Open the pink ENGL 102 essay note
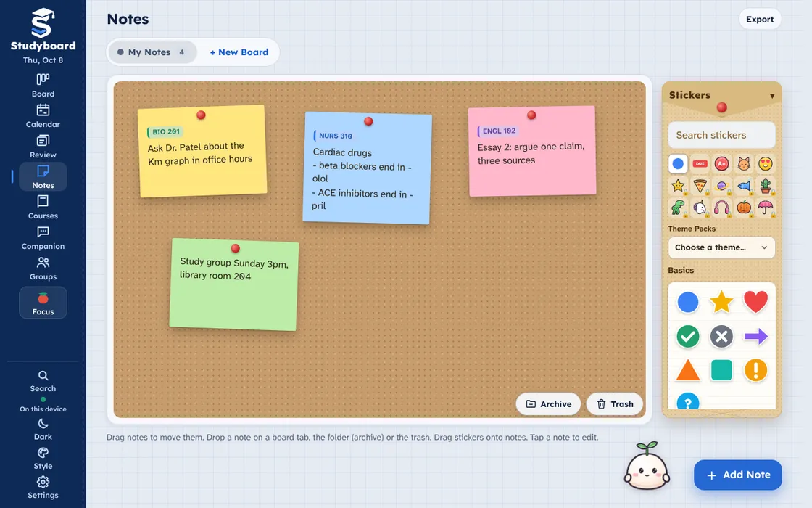 [532, 152]
